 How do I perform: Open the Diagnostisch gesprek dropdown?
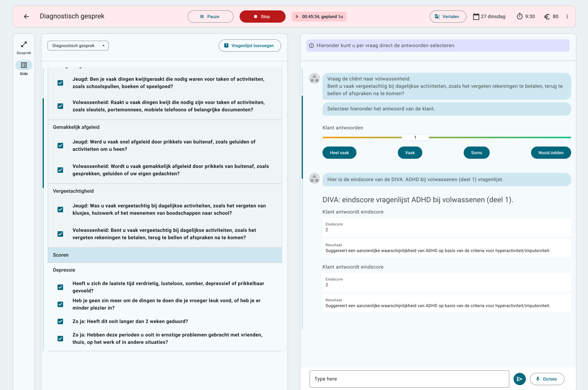tap(78, 46)
